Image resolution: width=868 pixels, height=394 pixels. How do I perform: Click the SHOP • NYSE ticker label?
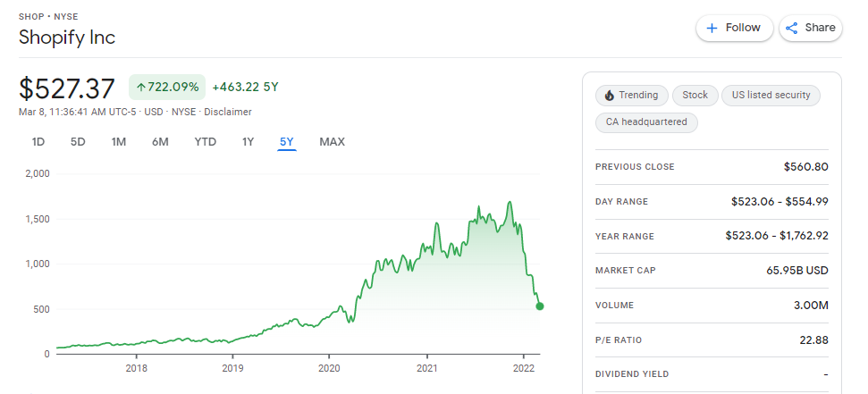pos(48,17)
